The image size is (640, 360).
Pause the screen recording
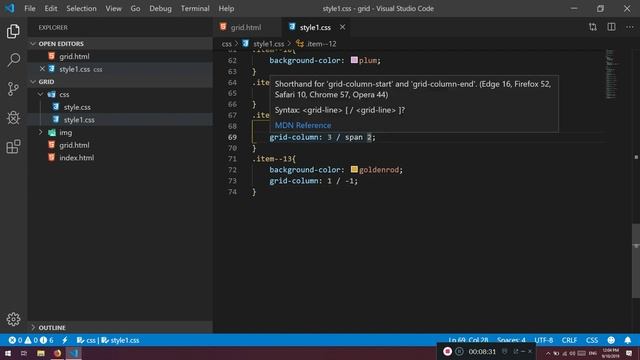pyautogui.click(x=459, y=351)
